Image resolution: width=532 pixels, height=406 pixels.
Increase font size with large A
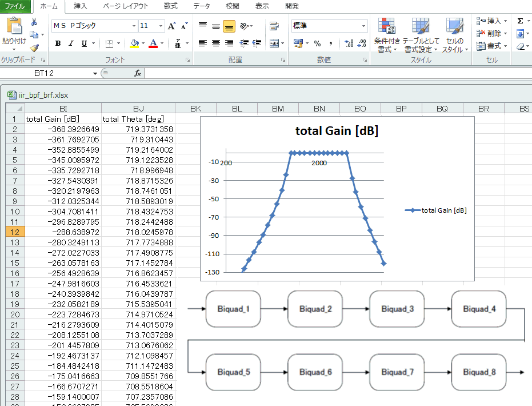(x=171, y=26)
